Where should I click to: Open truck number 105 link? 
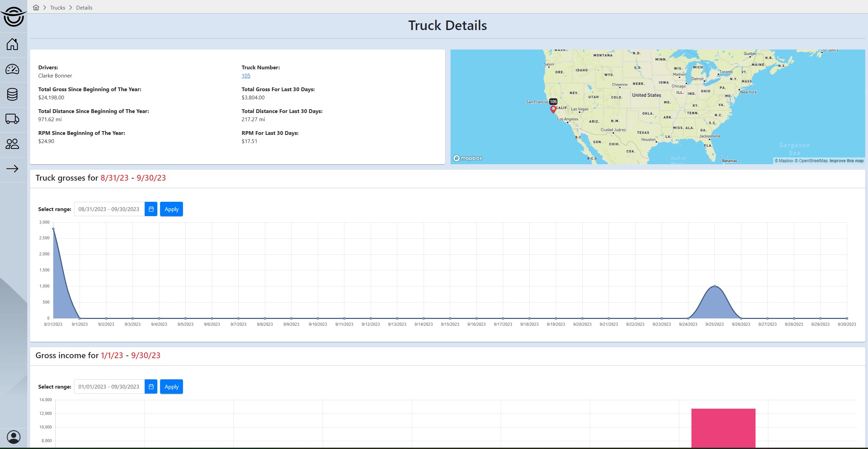(x=246, y=76)
